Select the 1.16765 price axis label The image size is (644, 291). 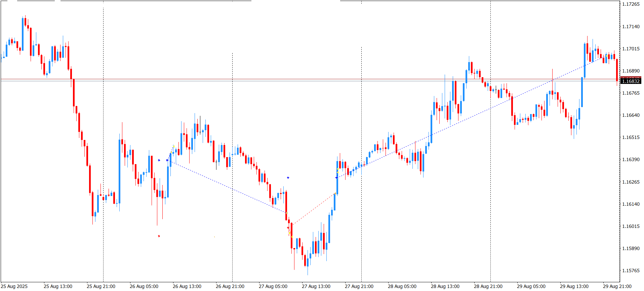point(631,93)
